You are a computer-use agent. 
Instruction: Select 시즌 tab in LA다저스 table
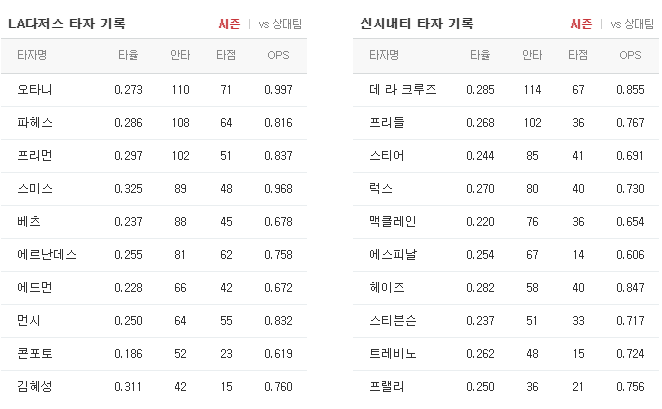(x=229, y=24)
